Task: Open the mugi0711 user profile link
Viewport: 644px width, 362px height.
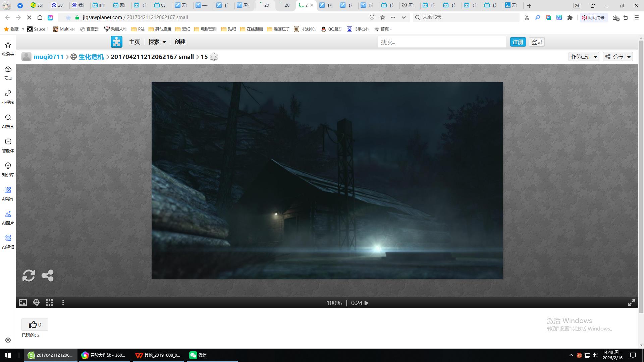Action: point(48,57)
